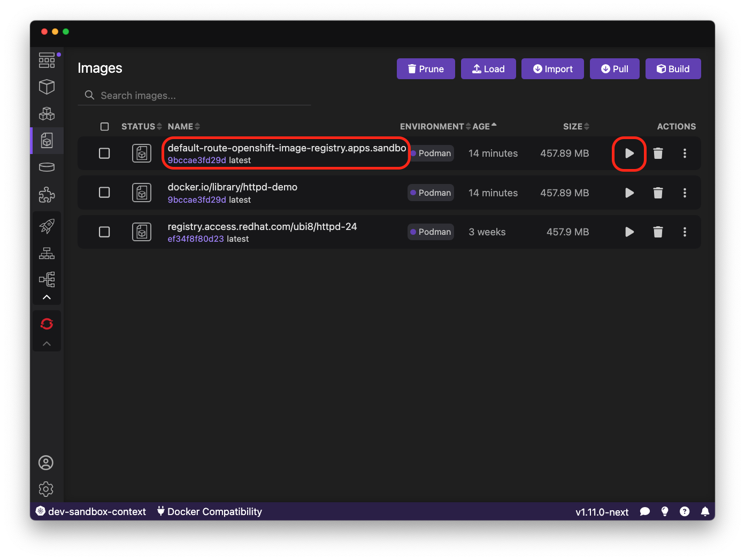Click the '457.9 MB' size value

[567, 232]
